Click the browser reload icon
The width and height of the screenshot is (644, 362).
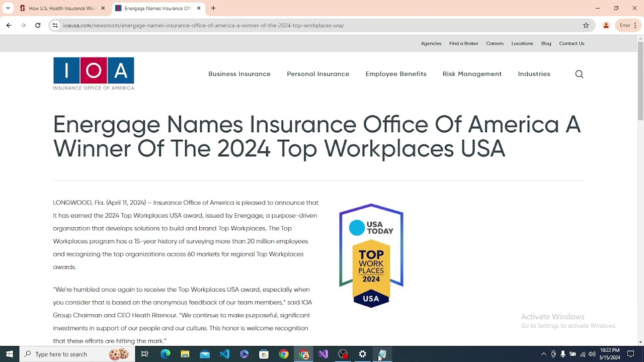pos(38,25)
